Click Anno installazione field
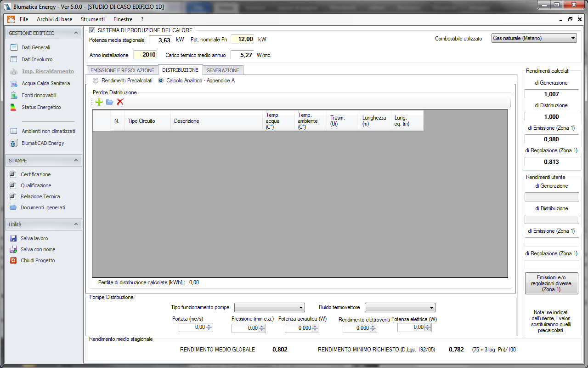Screen dimensions: 588x368 [x=145, y=55]
